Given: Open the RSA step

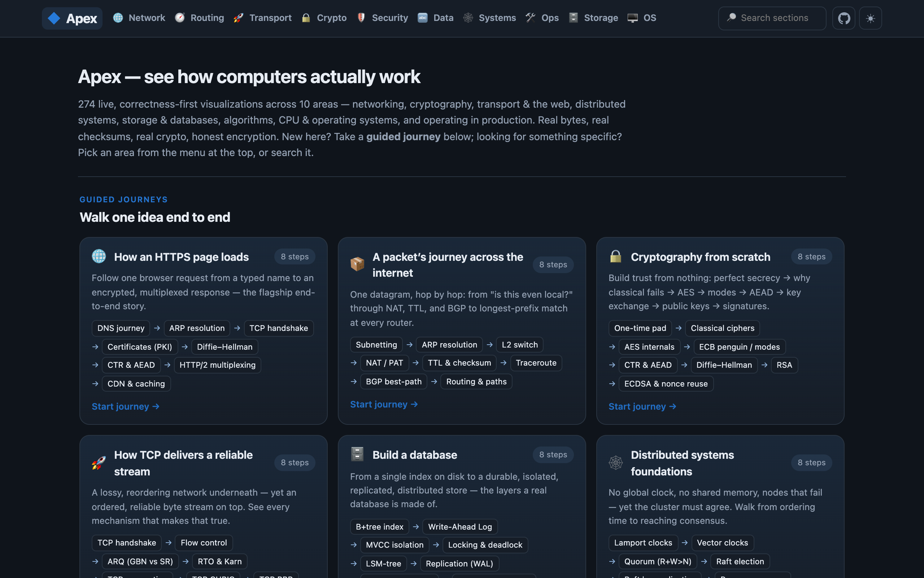Looking at the screenshot, I should [x=784, y=365].
